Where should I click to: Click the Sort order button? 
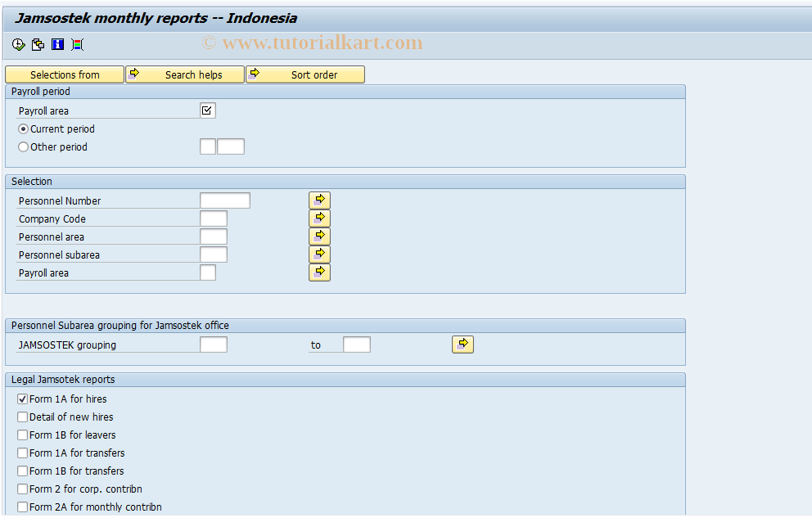[305, 74]
